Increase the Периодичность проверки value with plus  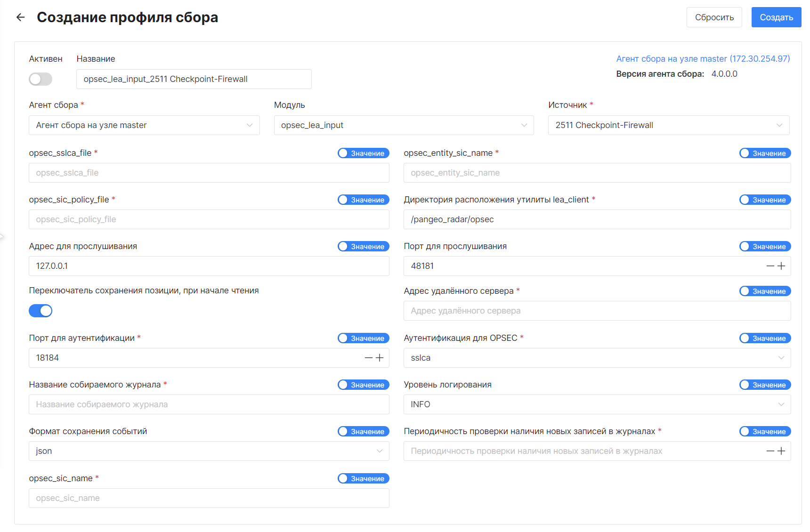click(781, 451)
